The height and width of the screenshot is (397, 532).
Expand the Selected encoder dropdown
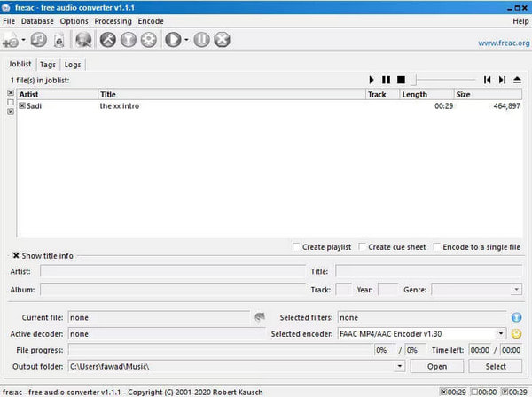pos(501,333)
